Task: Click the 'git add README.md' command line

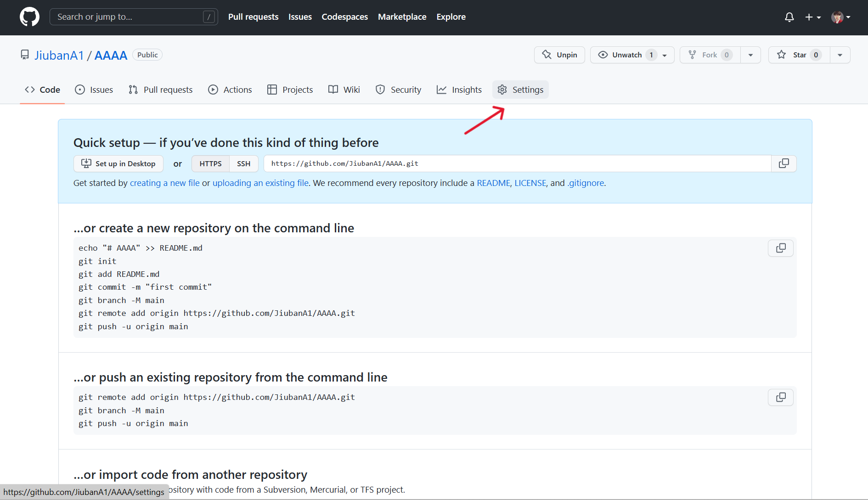Action: coord(119,275)
